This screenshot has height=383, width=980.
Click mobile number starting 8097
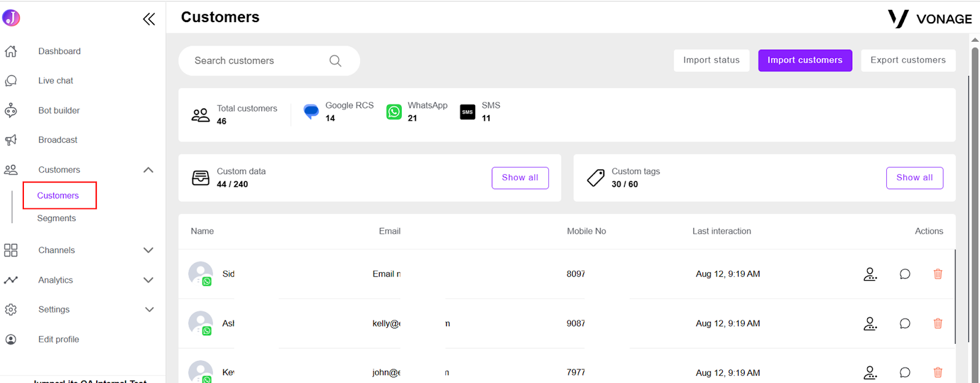(576, 274)
